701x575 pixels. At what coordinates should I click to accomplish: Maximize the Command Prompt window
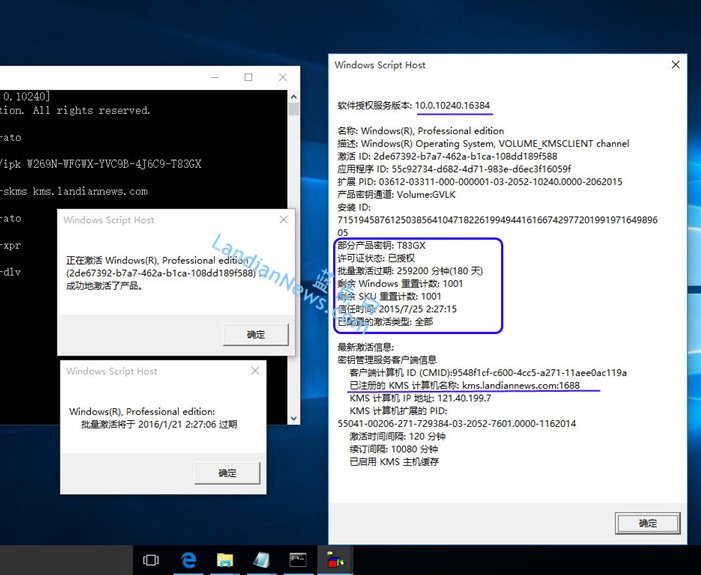click(x=248, y=77)
